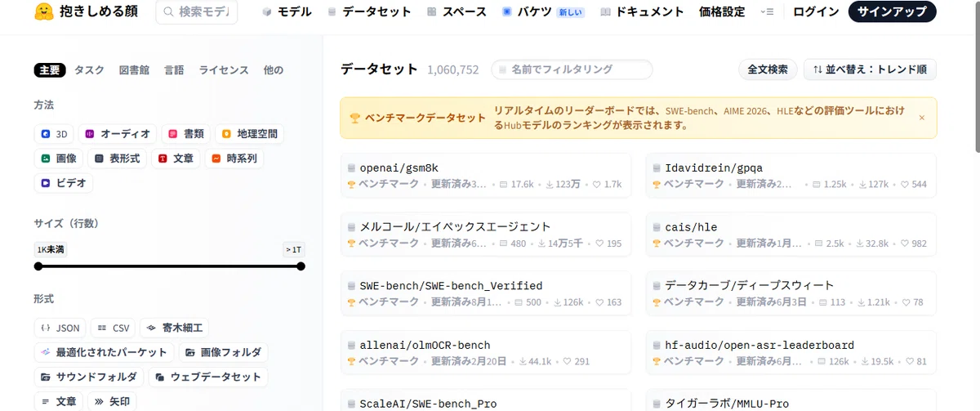This screenshot has height=411, width=980.
Task: Toggle the オーディオ modality filter
Action: (x=118, y=134)
